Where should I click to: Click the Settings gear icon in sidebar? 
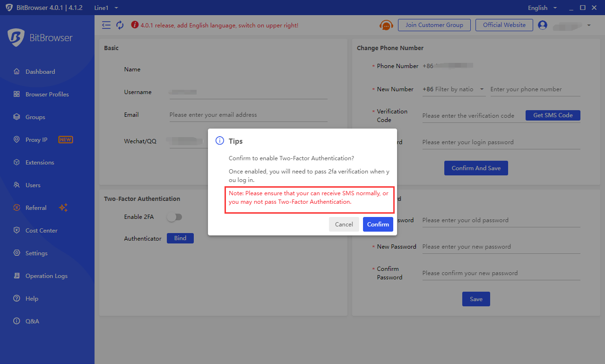pyautogui.click(x=17, y=253)
